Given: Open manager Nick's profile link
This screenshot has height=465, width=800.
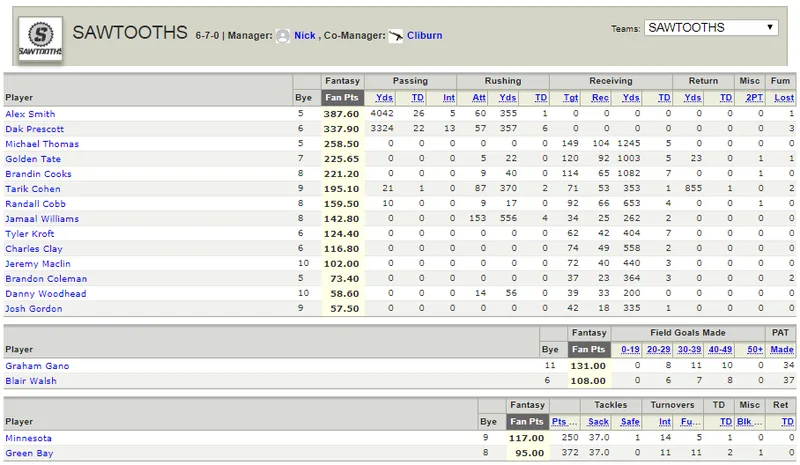Looking at the screenshot, I should (x=305, y=35).
